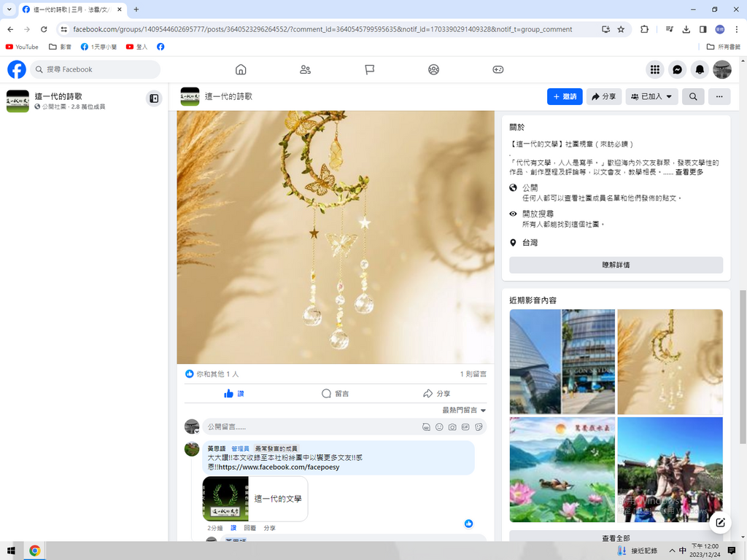Screen dimensions: 747x560
Task: Open the YouTube bookmark in bookmarks bar
Action: pyautogui.click(x=22, y=47)
